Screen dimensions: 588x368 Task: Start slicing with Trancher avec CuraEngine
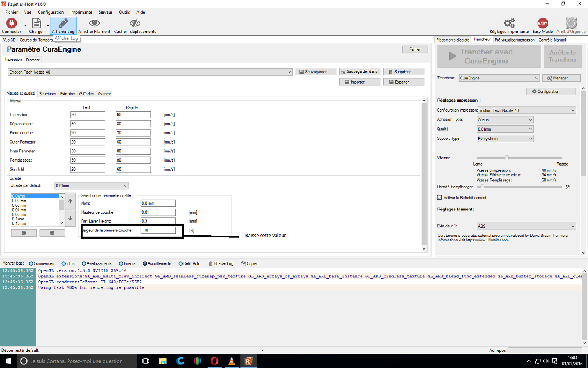pos(489,56)
